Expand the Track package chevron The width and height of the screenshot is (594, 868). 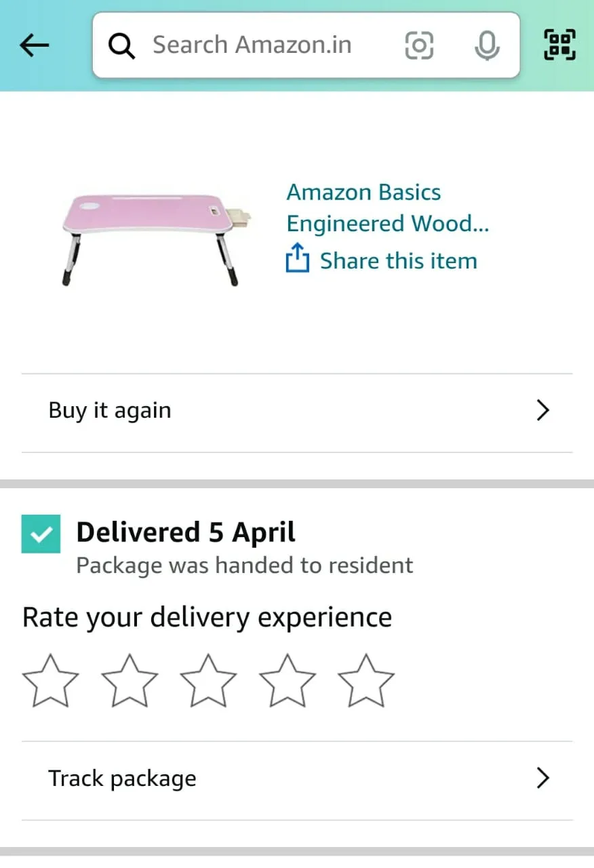tap(542, 778)
